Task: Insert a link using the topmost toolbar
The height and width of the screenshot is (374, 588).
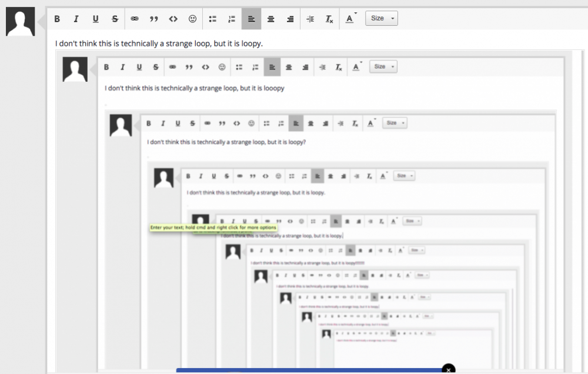Action: [135, 19]
